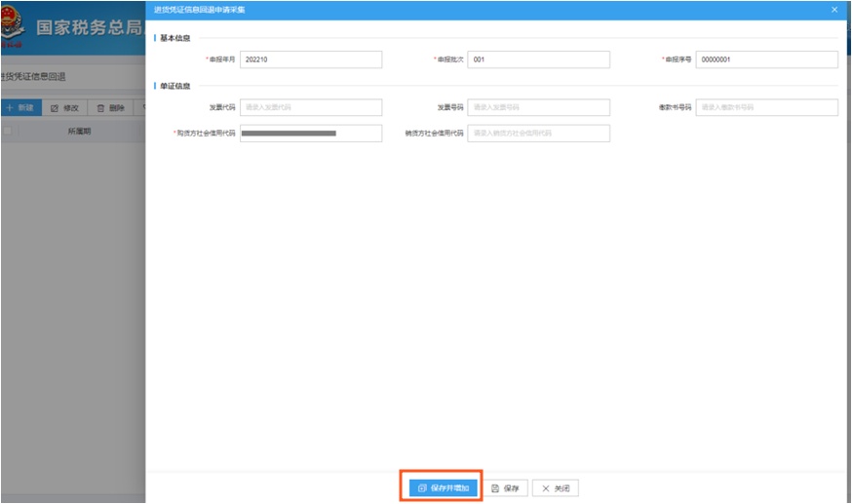This screenshot has width=852, height=504.
Task: Click the 缴款书号码 input field
Action: point(766,107)
